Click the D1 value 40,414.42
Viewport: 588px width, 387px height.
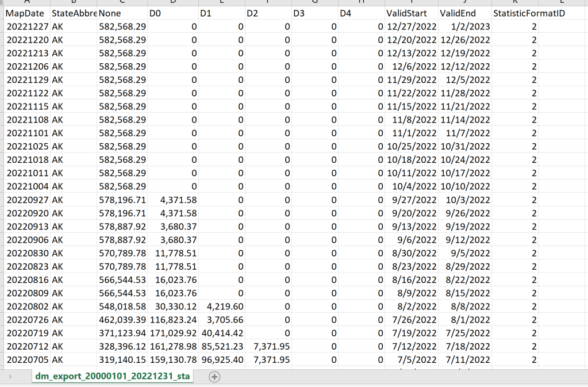[221, 334]
